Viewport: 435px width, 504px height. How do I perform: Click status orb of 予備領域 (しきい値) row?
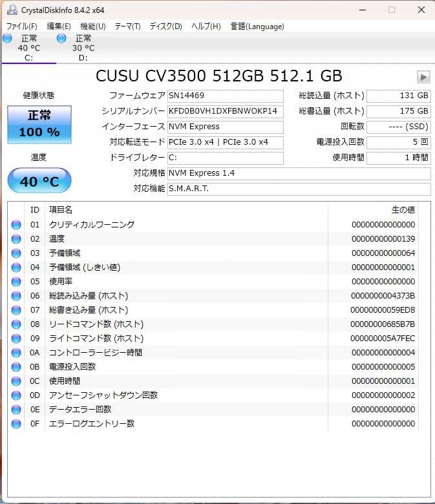coord(16,268)
